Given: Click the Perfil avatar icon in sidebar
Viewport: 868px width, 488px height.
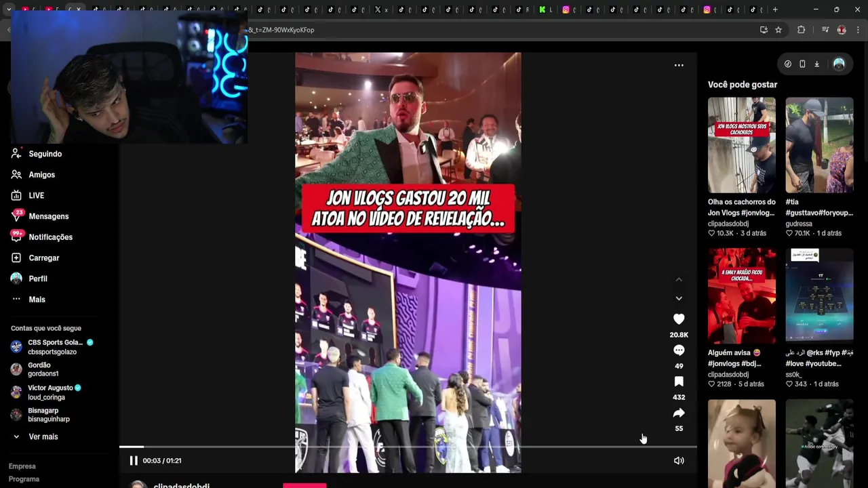Looking at the screenshot, I should (16, 279).
